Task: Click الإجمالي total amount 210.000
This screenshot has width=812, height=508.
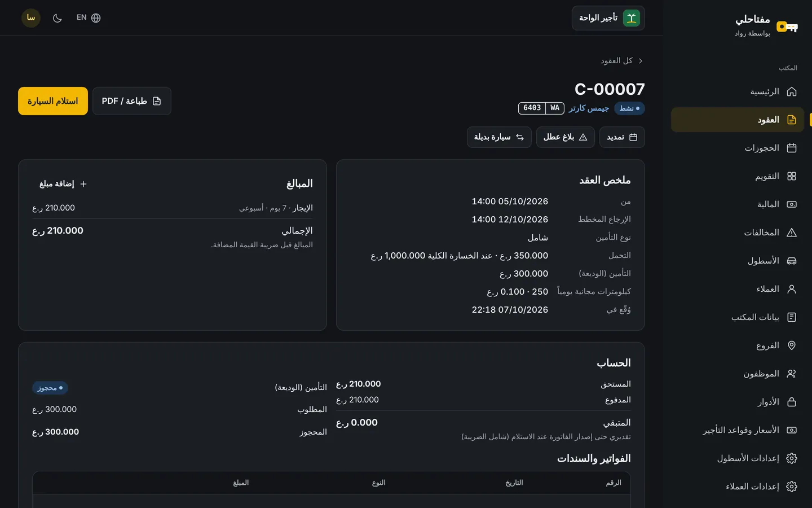Action: [58, 231]
